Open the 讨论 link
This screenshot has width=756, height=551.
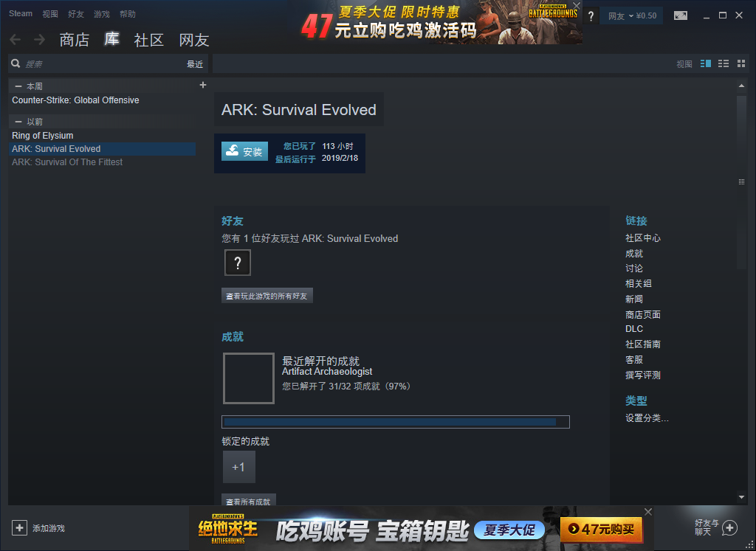[634, 268]
